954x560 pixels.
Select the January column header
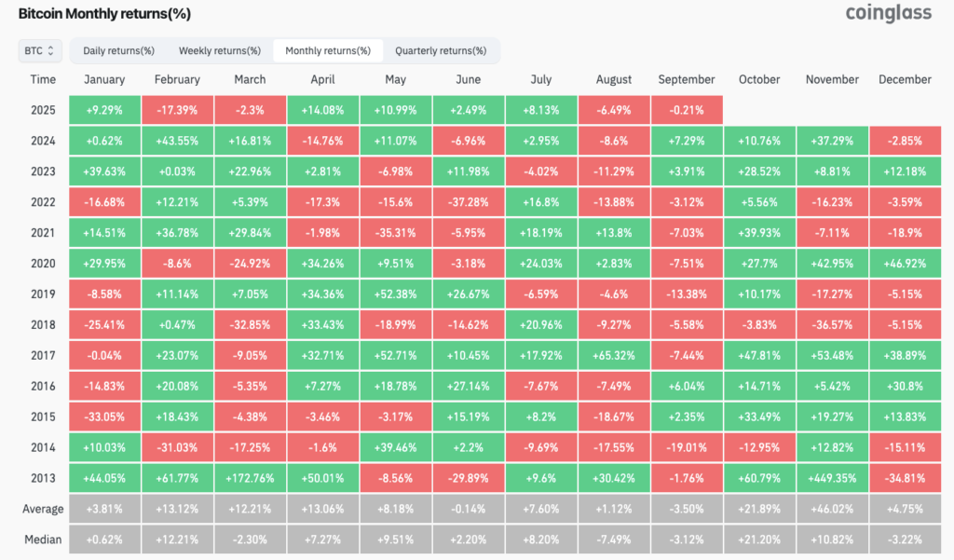[x=104, y=79]
